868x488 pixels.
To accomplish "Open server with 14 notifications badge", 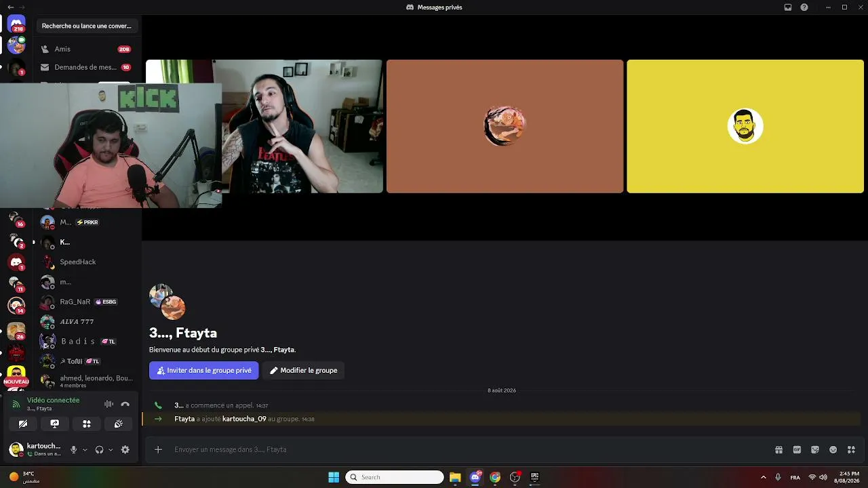I will click(16, 306).
